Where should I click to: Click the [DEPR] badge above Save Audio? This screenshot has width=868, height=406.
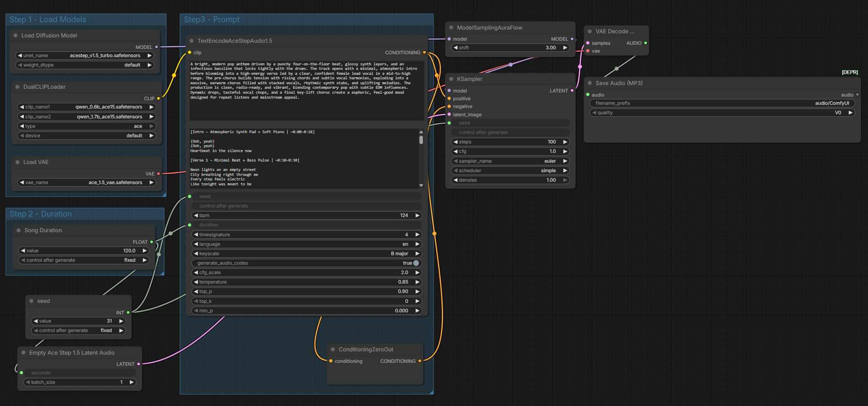850,72
